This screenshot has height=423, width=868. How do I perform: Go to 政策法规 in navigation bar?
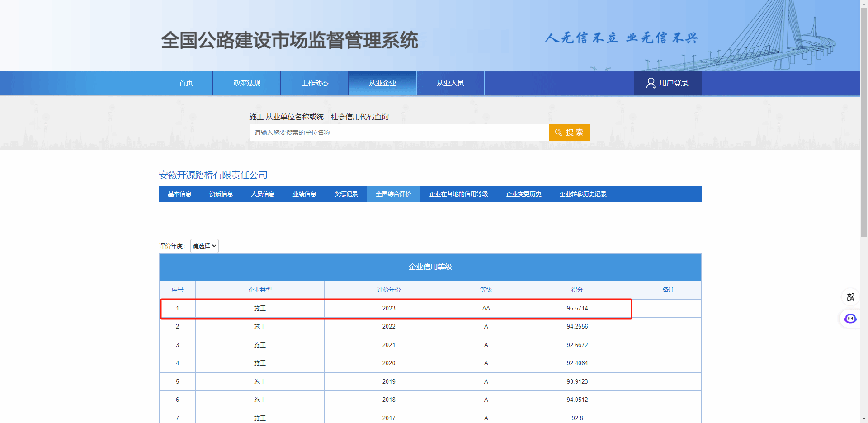coord(247,83)
